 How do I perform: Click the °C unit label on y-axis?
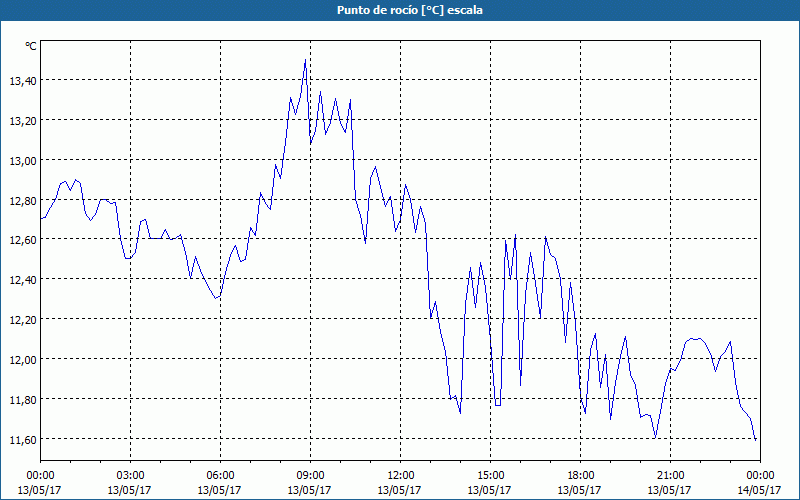[x=31, y=46]
